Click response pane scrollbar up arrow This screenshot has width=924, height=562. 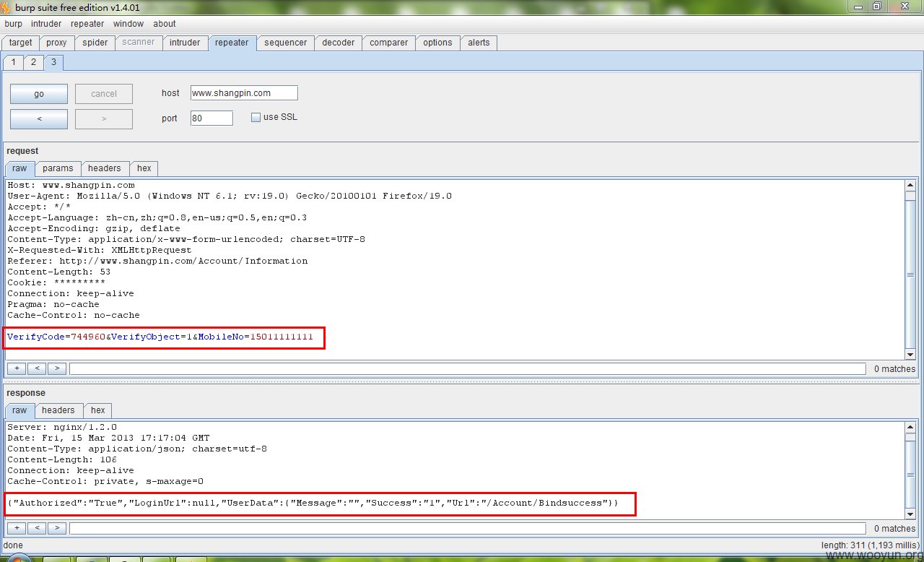(910, 428)
